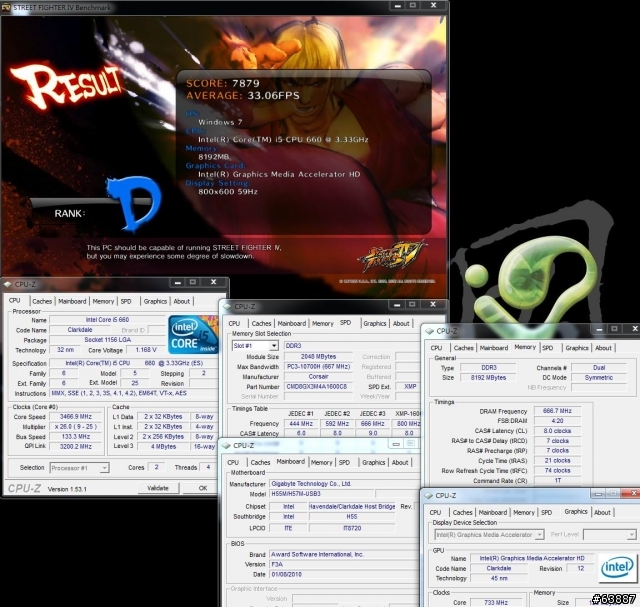Select the About tab in the SPD window
The height and width of the screenshot is (607, 640).
[401, 323]
